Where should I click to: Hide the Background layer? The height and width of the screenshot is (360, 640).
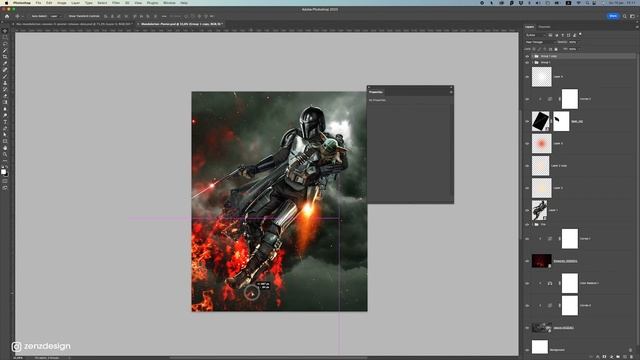click(527, 350)
